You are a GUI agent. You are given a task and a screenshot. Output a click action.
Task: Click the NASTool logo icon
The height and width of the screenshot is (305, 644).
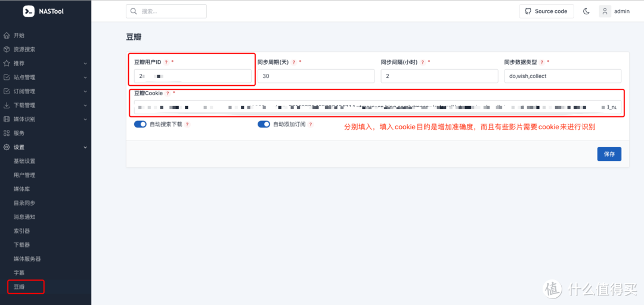tap(29, 11)
